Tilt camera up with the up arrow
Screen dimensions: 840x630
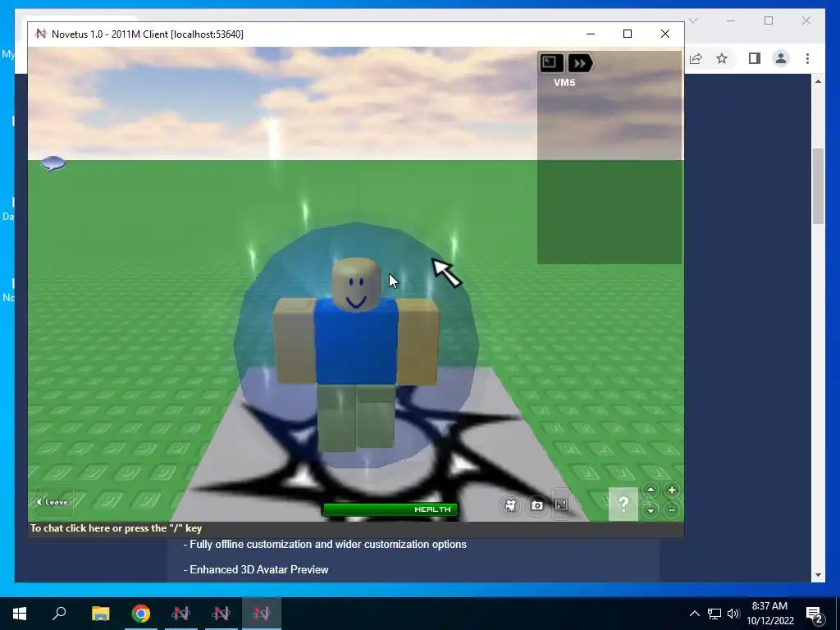tap(651, 490)
